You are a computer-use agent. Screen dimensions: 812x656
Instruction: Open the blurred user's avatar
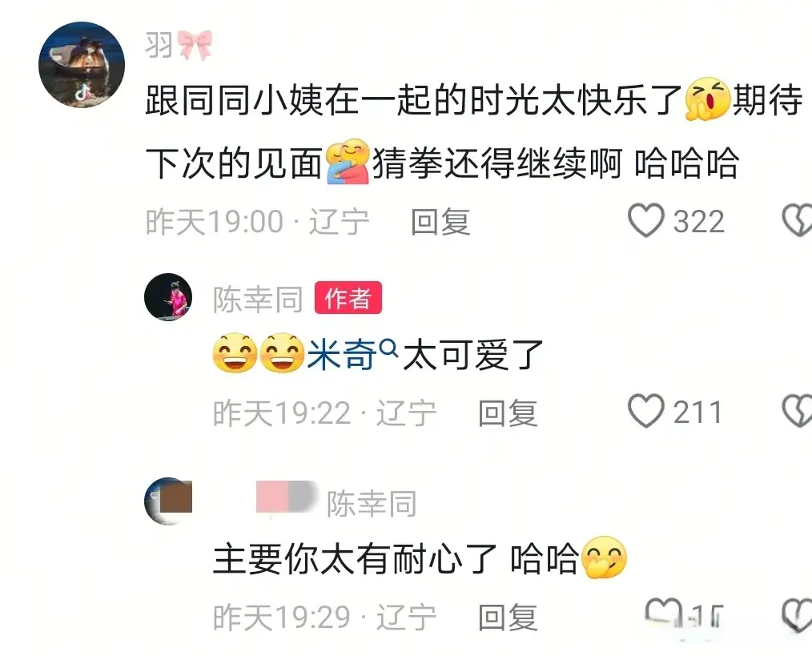pyautogui.click(x=168, y=501)
